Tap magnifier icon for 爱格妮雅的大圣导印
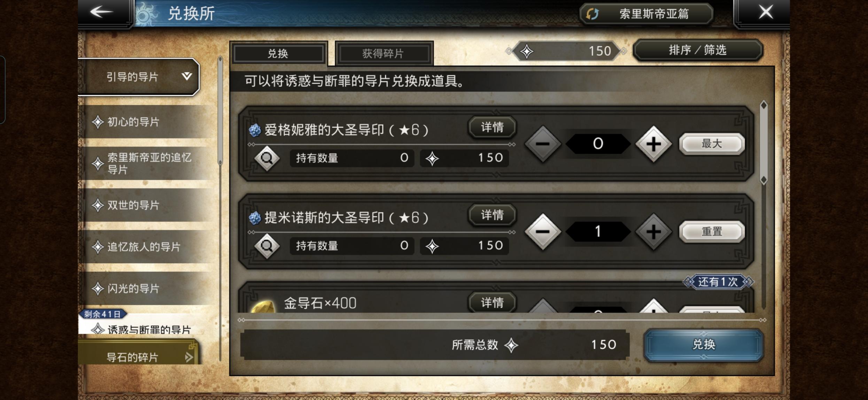 point(267,158)
